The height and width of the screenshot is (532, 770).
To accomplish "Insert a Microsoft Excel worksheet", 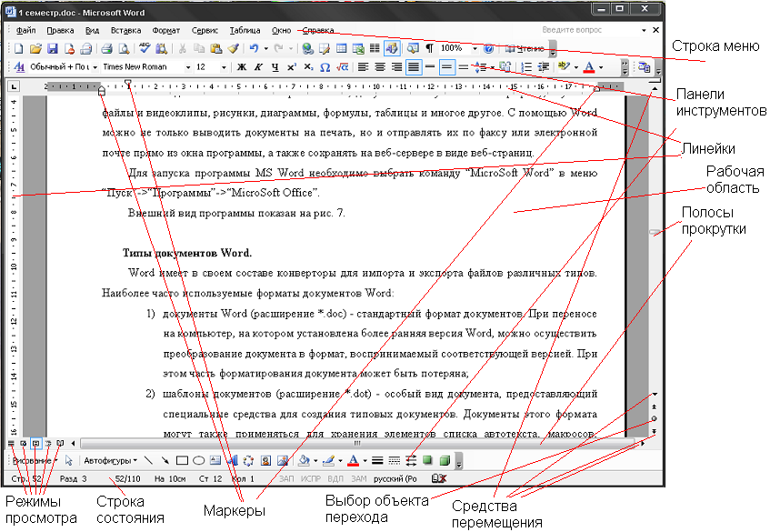I will point(358,48).
